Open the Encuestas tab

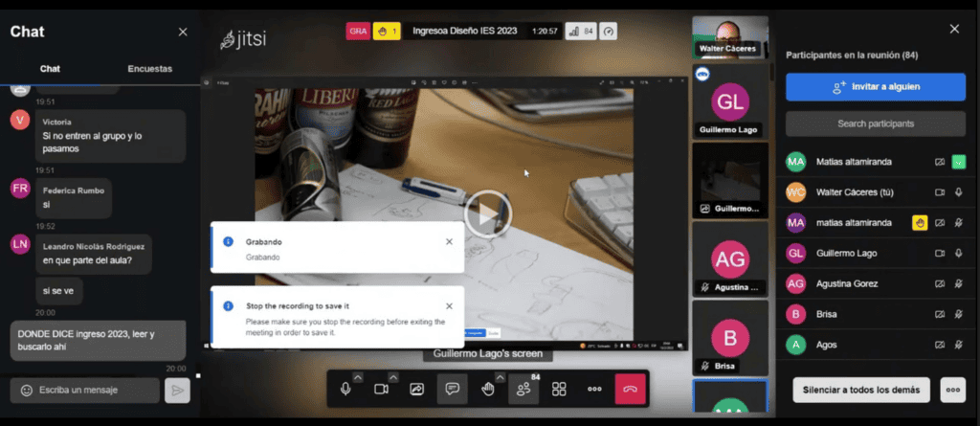pos(150,69)
